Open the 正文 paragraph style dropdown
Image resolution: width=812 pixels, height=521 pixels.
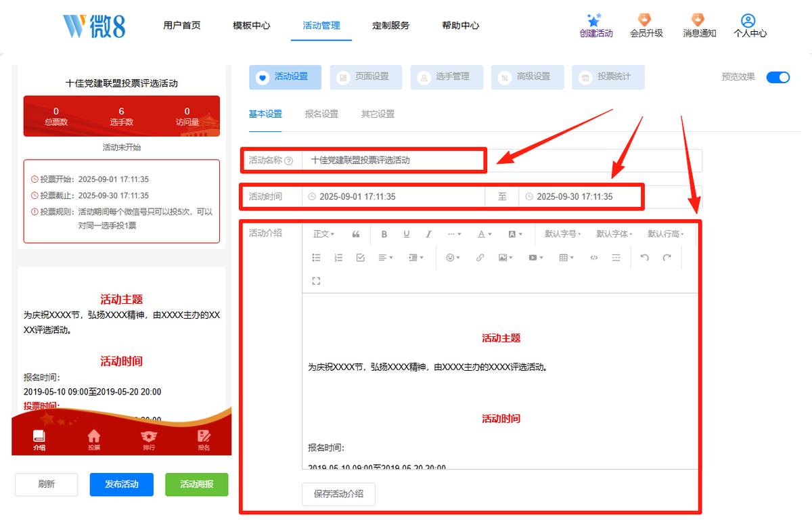pos(323,234)
